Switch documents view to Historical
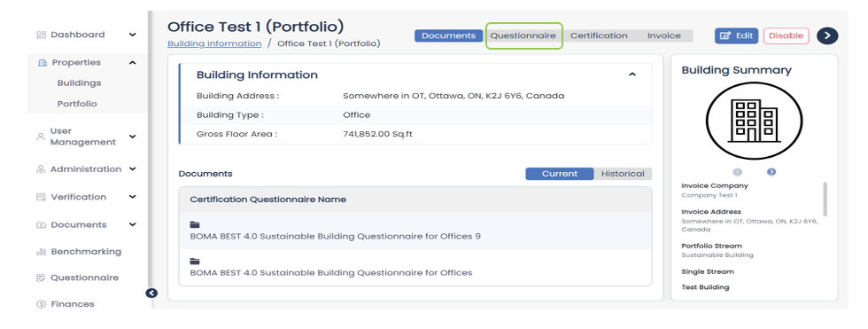 623,174
